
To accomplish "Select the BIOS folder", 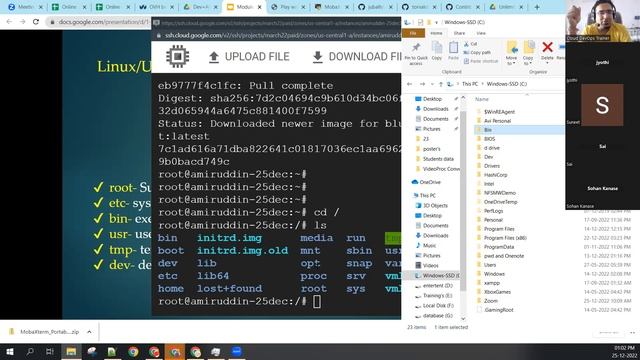I will (x=489, y=139).
